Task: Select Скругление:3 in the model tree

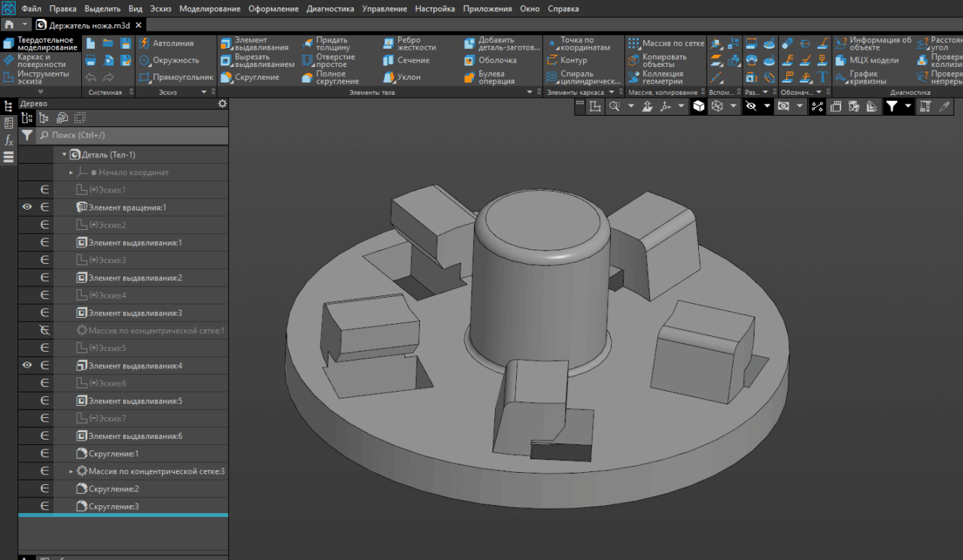Action: [113, 507]
